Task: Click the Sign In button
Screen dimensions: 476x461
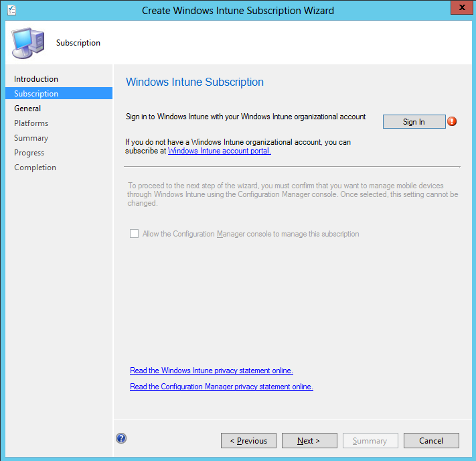Action: (414, 121)
